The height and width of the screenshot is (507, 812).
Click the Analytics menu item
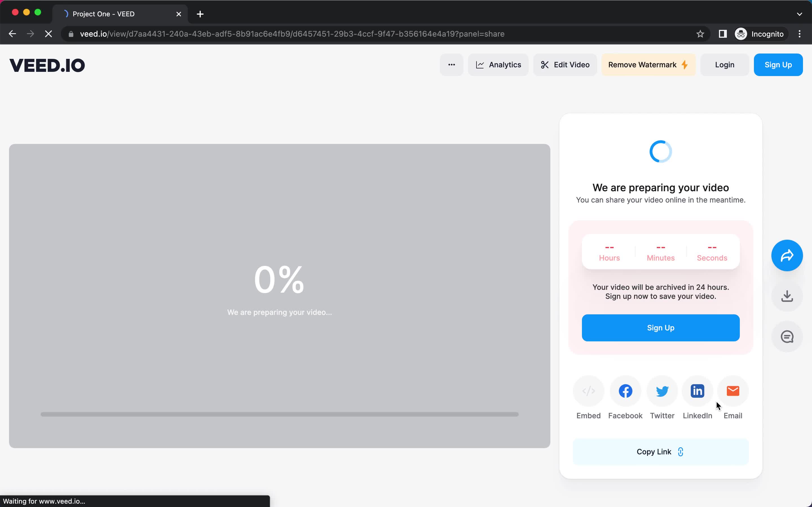point(498,64)
